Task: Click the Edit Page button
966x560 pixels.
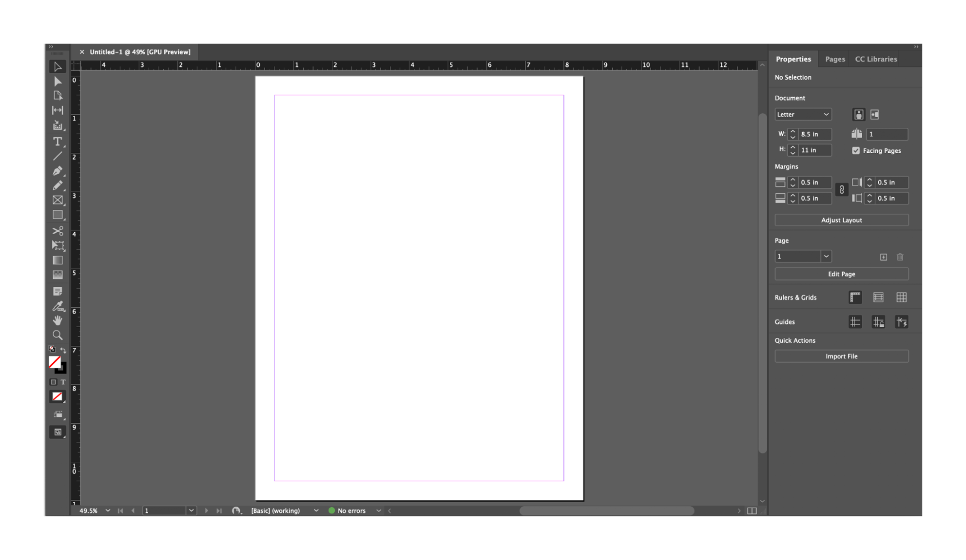Action: (x=841, y=274)
